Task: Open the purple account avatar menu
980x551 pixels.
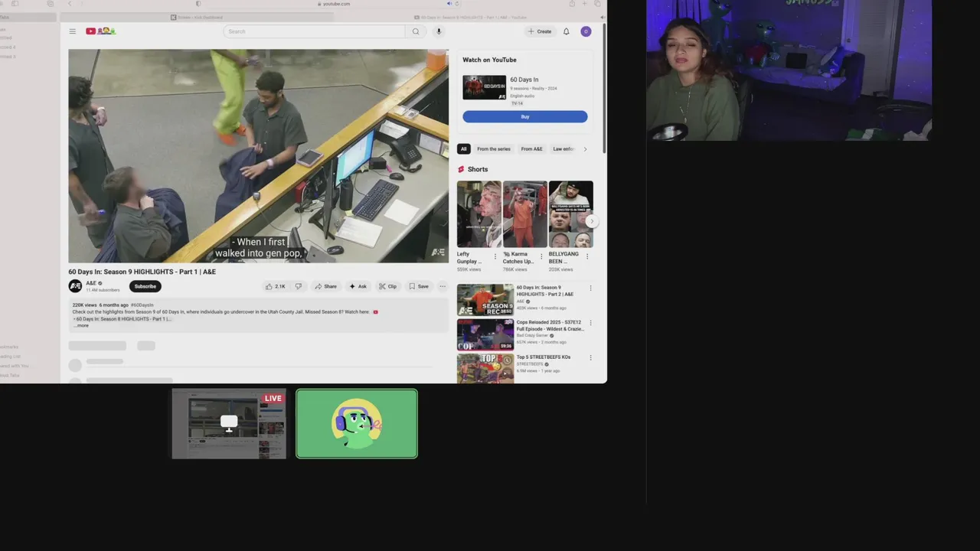Action: (x=586, y=31)
